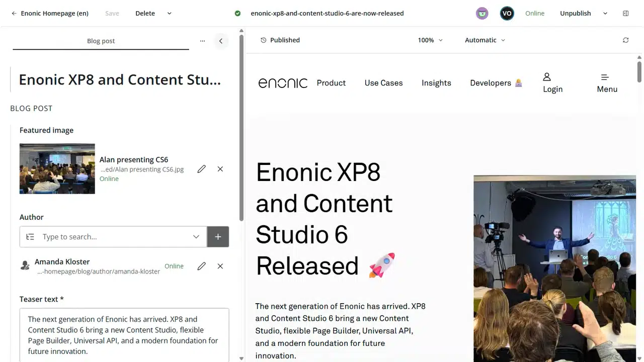Open the 100% zoom dropdown
Screen dimensions: 644x362
click(x=430, y=40)
